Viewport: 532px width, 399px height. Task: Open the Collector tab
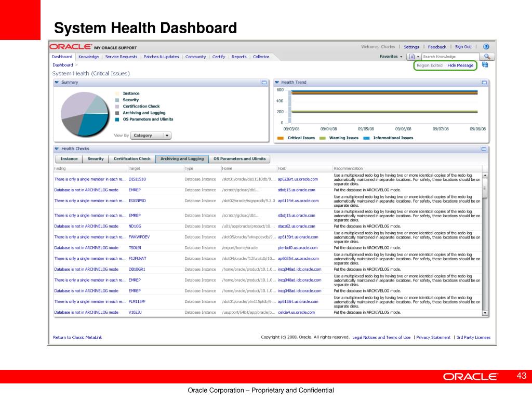pyautogui.click(x=261, y=57)
